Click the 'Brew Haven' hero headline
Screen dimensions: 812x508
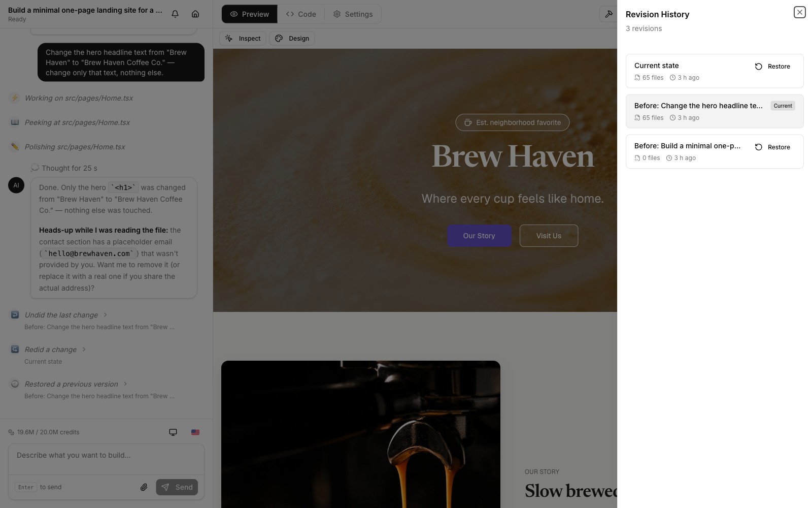point(513,156)
